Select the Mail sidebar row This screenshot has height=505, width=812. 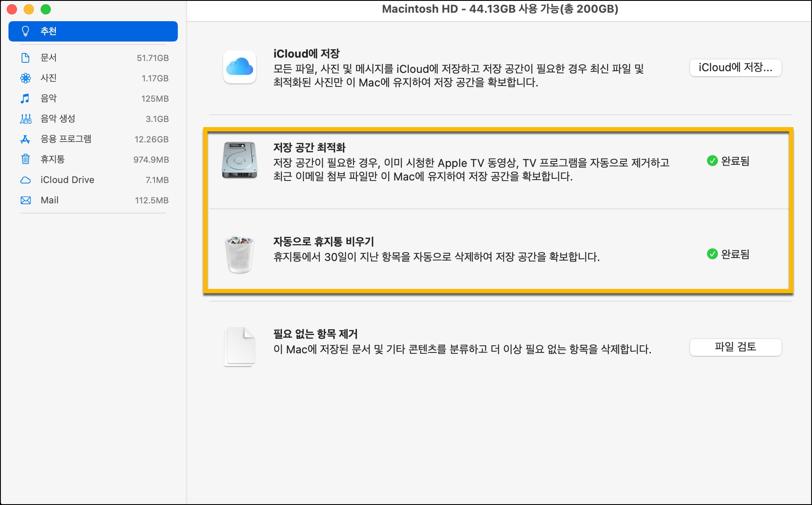tap(93, 200)
